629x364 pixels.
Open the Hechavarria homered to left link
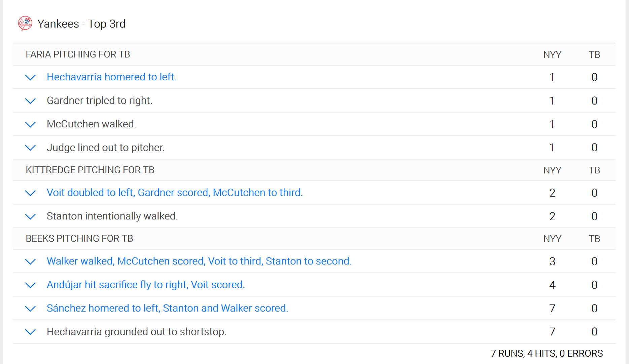click(112, 77)
